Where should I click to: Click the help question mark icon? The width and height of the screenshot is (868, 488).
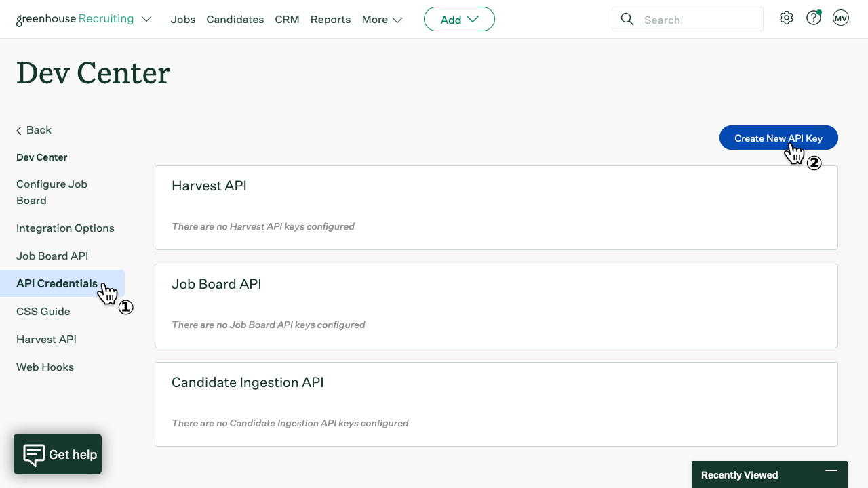813,18
